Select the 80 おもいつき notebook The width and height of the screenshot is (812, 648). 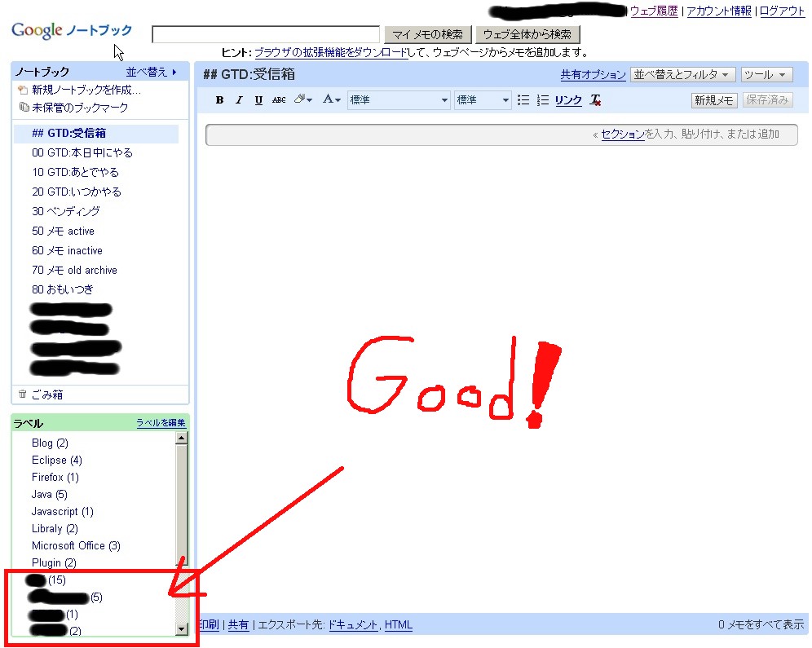[63, 289]
